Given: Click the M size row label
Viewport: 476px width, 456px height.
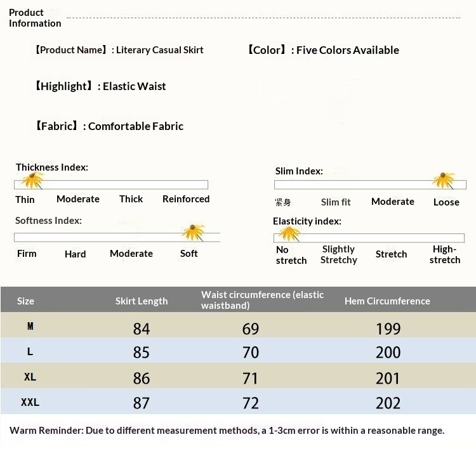Looking at the screenshot, I should click(x=30, y=327).
